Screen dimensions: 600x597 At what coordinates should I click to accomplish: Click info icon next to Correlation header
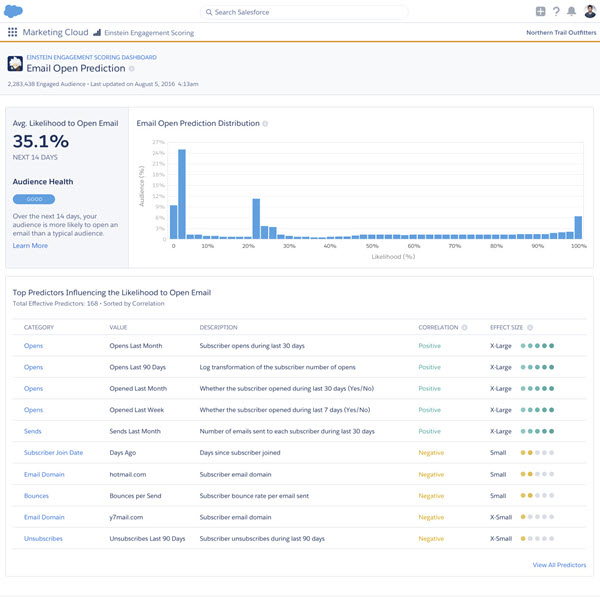pyautogui.click(x=465, y=328)
